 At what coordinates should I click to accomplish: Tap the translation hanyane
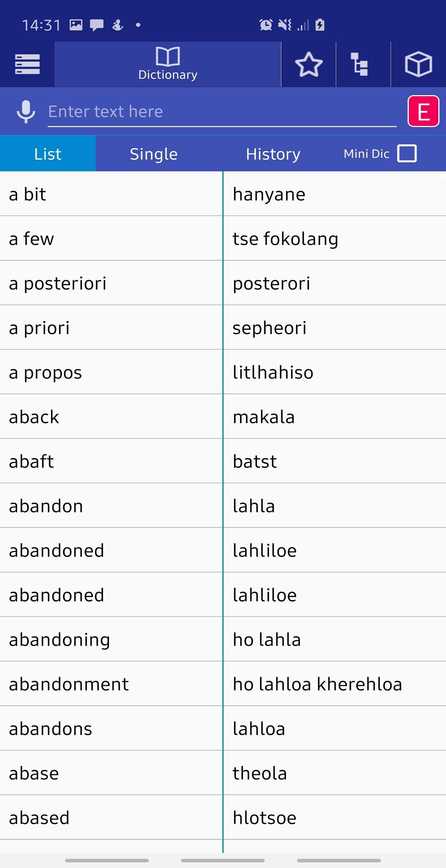tap(269, 195)
